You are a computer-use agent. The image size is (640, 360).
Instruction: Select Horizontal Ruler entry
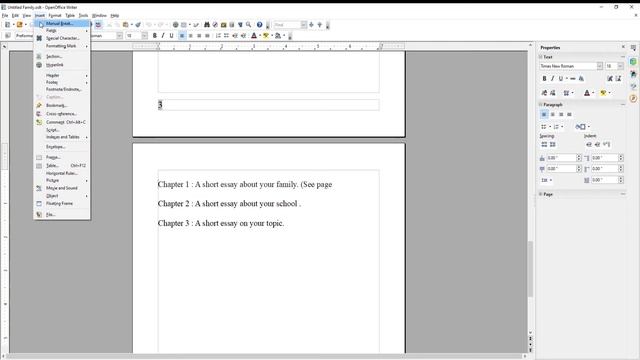62,173
